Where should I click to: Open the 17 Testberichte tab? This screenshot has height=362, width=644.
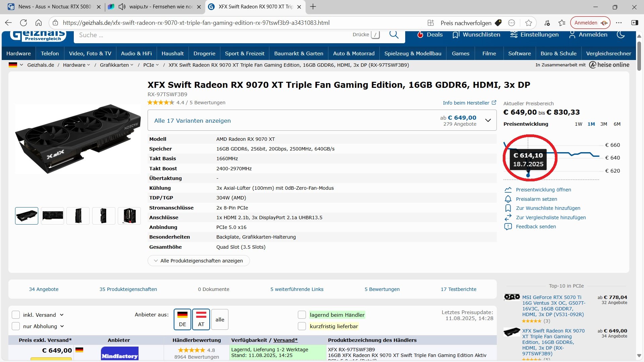pos(458,289)
